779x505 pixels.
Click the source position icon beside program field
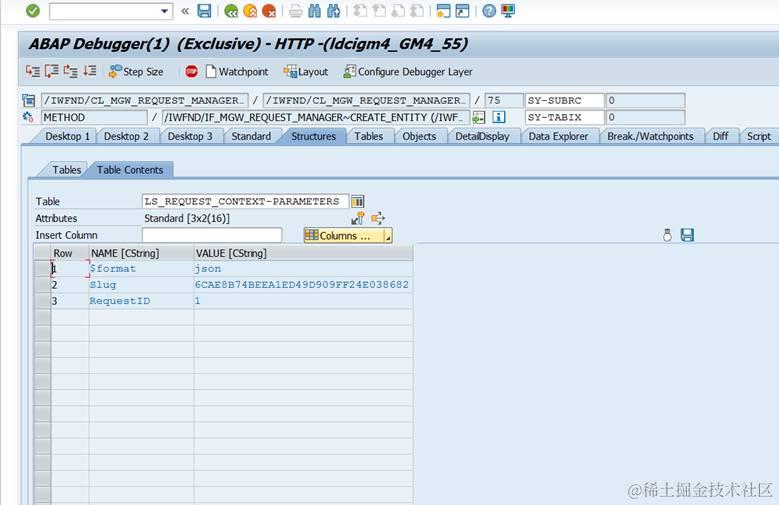(29, 100)
